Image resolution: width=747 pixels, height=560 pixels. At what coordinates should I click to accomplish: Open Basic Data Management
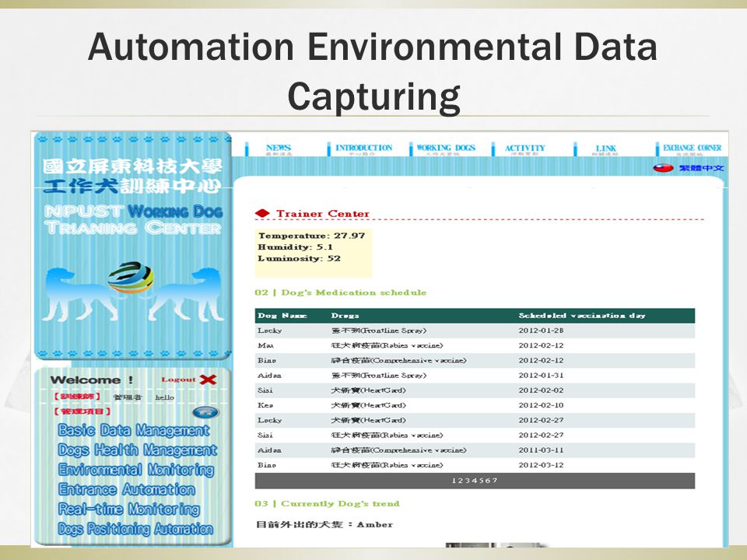click(x=133, y=430)
